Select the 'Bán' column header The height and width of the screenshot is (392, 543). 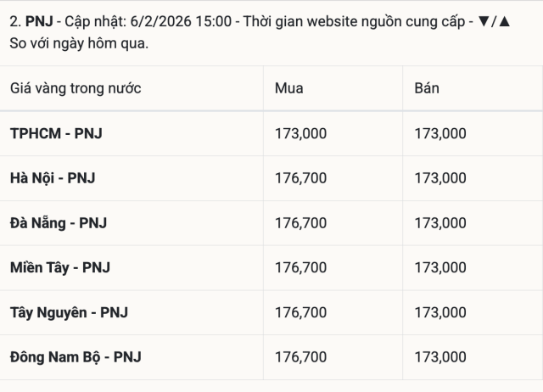(x=427, y=88)
